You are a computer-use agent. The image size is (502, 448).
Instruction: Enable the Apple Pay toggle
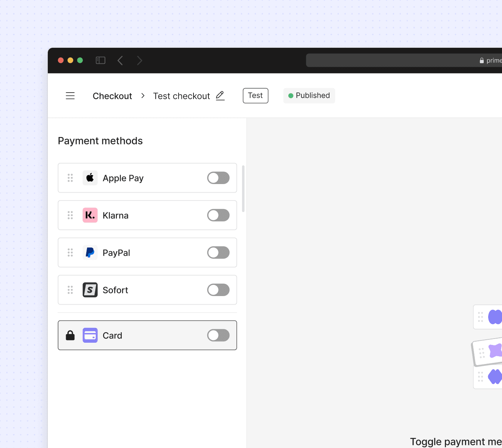pyautogui.click(x=219, y=178)
